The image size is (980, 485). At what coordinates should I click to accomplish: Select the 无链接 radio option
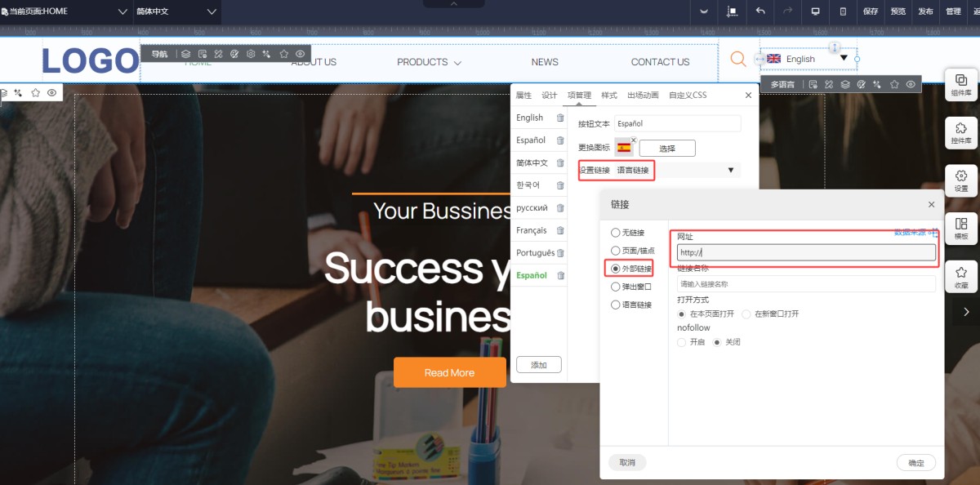[x=616, y=233]
